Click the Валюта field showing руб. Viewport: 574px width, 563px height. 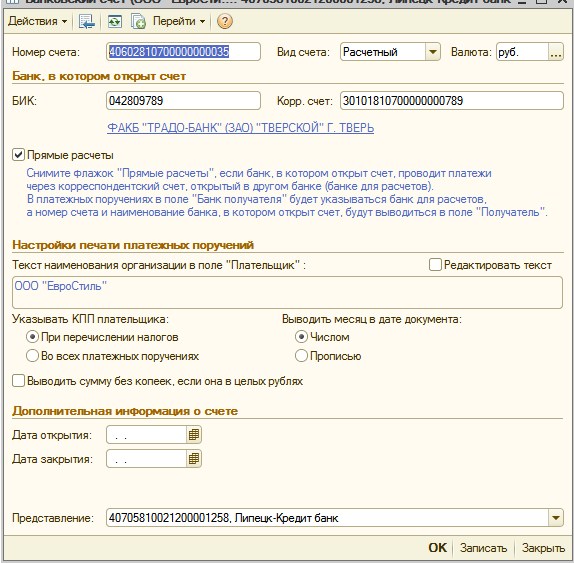coord(522,52)
